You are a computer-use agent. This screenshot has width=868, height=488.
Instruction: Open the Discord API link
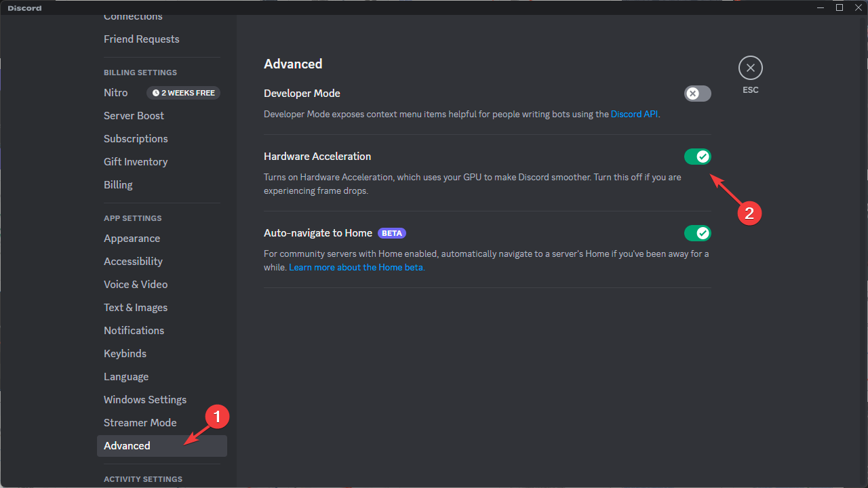click(633, 114)
